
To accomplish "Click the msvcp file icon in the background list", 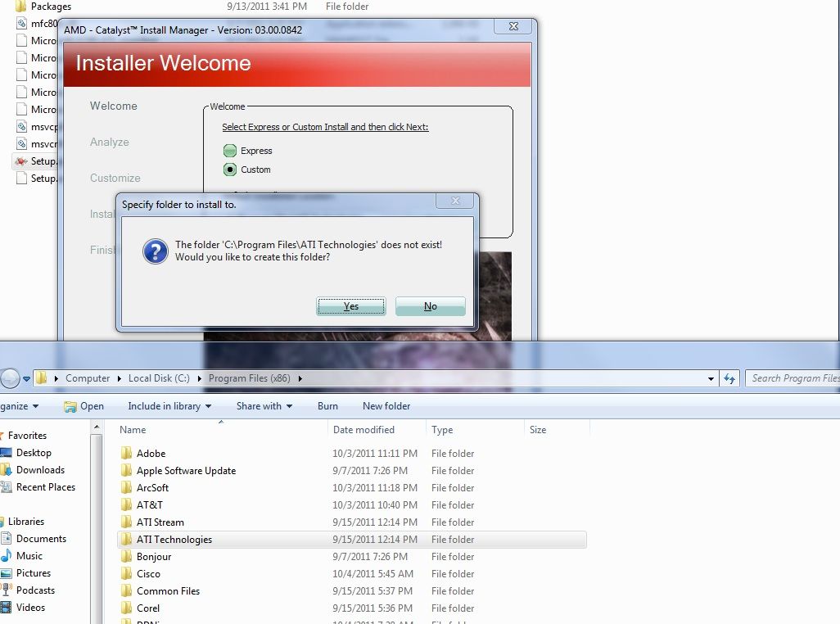I will [21, 127].
